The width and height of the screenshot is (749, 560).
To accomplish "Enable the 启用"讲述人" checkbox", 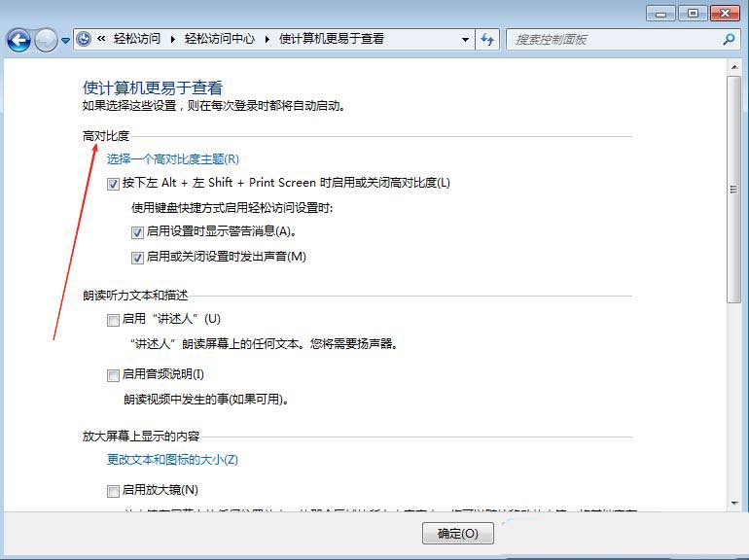I will (114, 320).
